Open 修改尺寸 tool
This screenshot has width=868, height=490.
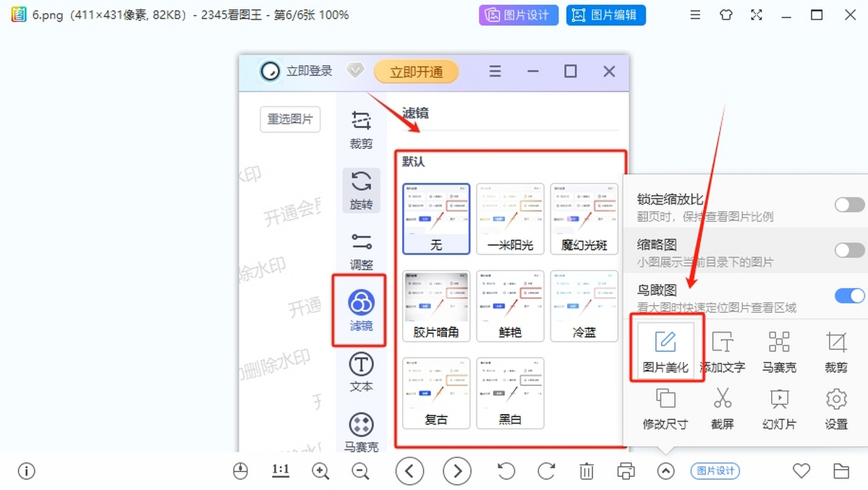[665, 408]
